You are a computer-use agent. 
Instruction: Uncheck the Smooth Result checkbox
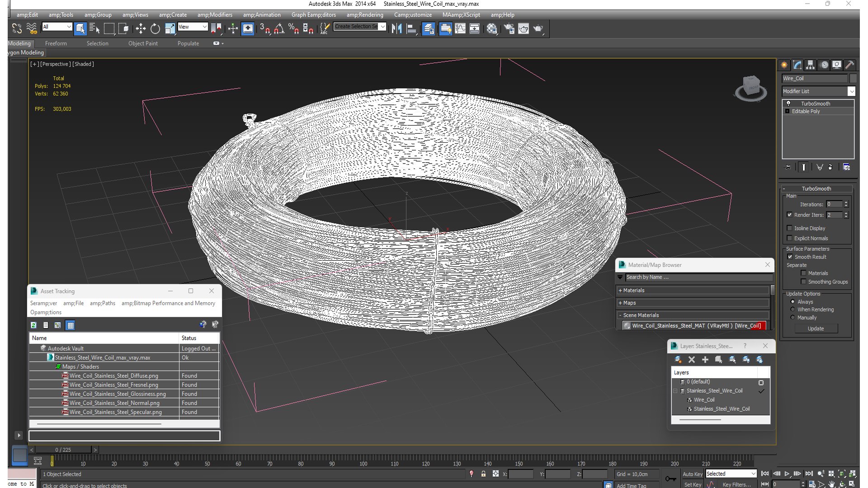(790, 257)
